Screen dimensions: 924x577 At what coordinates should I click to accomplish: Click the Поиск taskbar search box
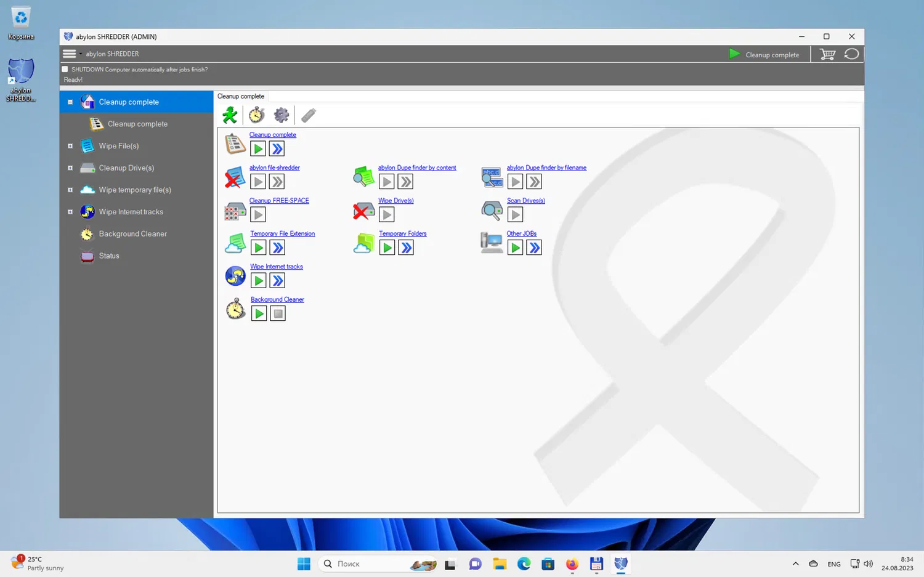coord(378,564)
